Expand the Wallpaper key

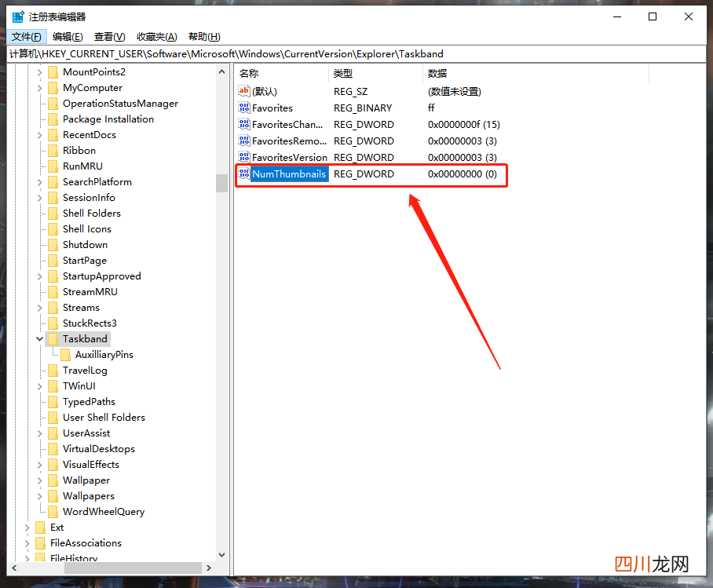click(x=39, y=480)
